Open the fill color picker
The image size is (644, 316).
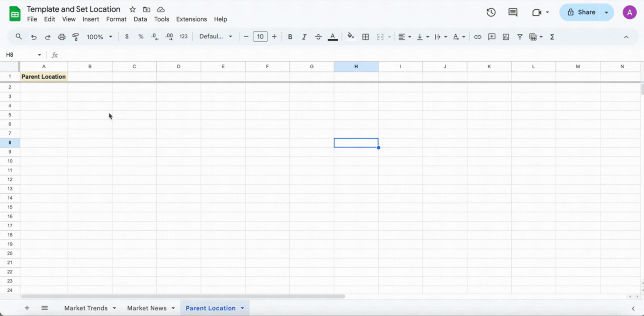[351, 37]
